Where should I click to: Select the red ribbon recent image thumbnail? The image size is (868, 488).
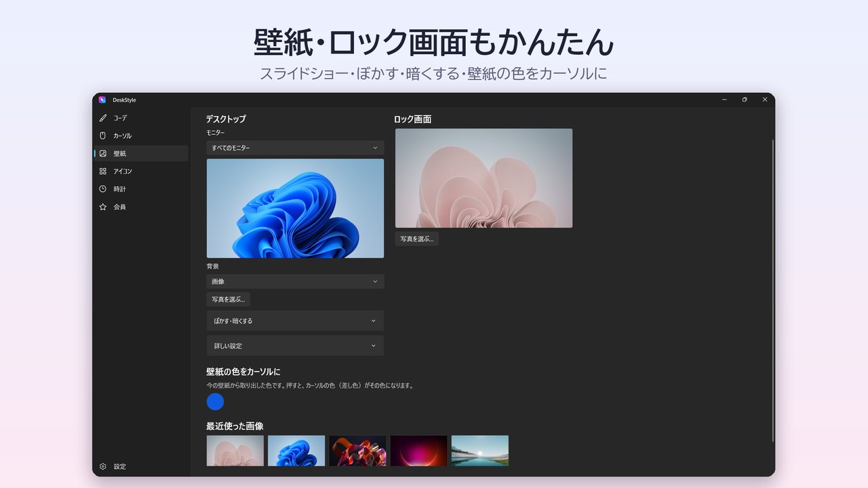coord(357,451)
